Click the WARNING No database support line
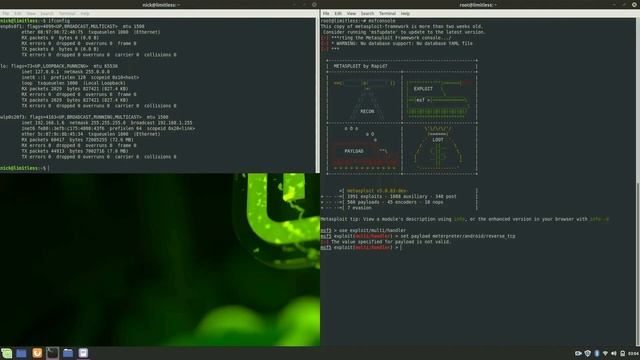 pos(397,44)
